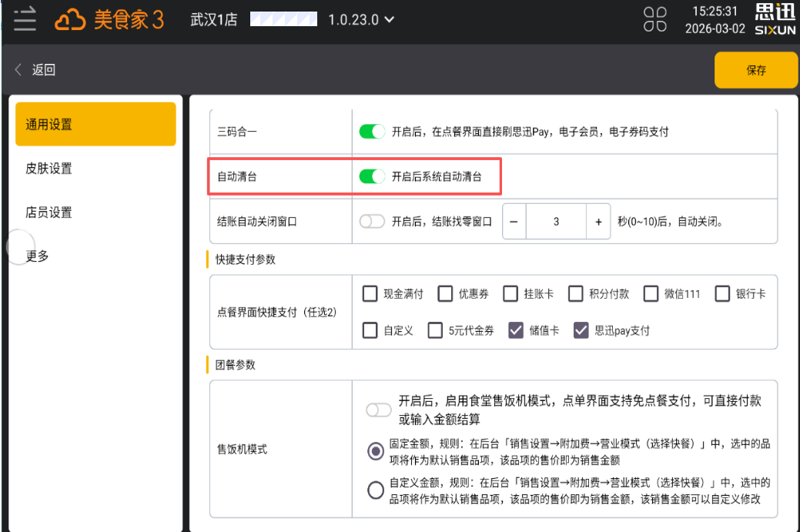Disable the 三码合一 toggle
This screenshot has width=800, height=532.
(x=372, y=132)
